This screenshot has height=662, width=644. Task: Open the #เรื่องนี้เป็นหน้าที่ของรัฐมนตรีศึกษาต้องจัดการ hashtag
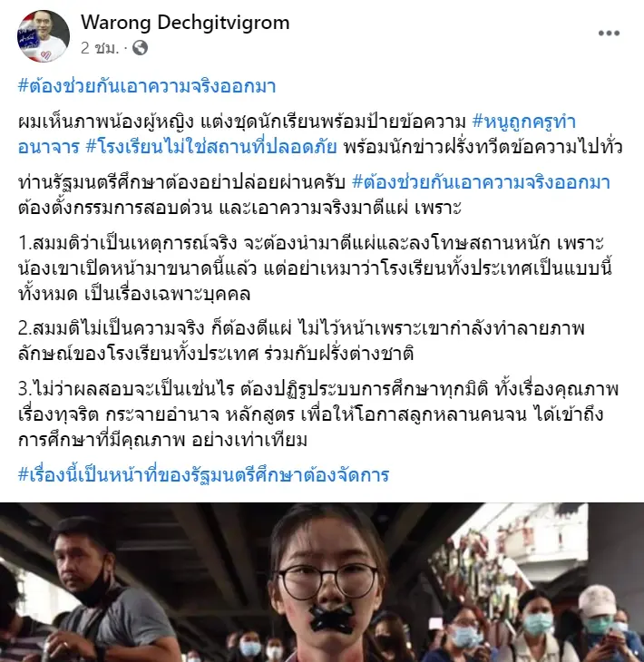point(203,475)
